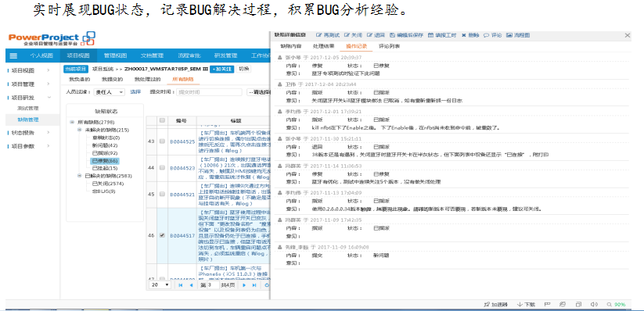
Task: Click user avatar icon beside 卫伟 2017-12-04
Action: pos(280,84)
